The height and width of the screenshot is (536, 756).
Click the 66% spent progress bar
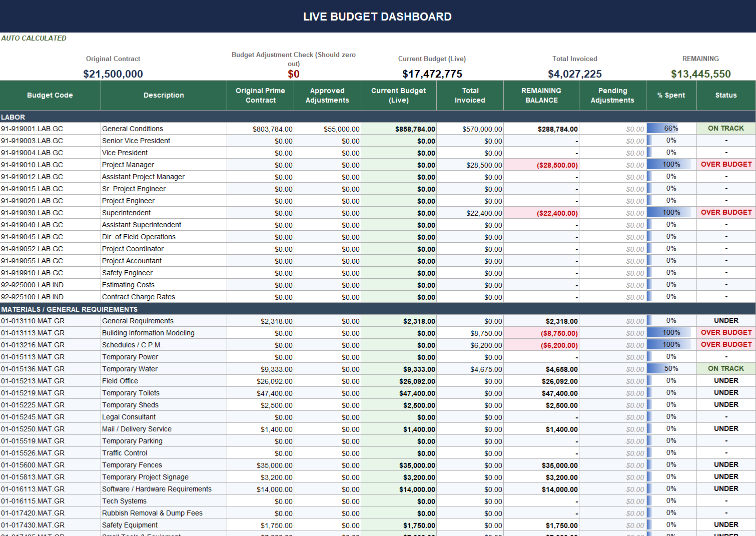pyautogui.click(x=670, y=128)
